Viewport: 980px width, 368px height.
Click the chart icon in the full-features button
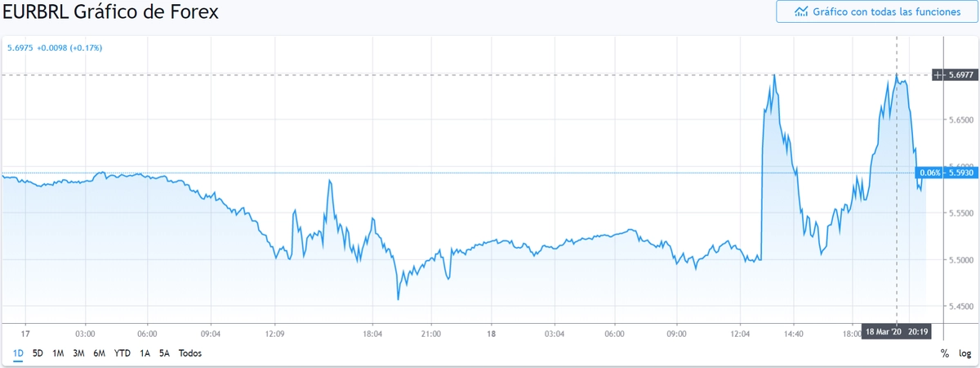click(x=801, y=12)
